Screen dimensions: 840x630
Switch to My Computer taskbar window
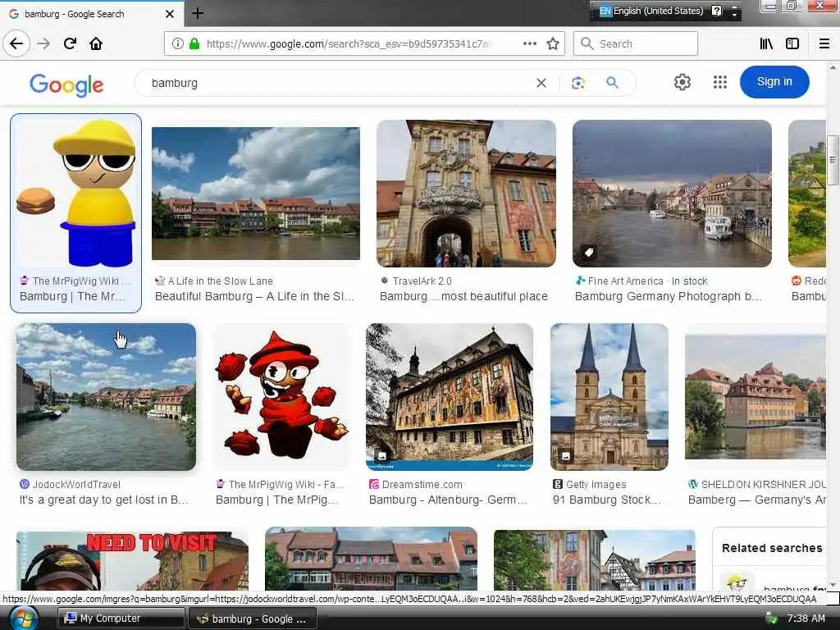click(121, 619)
